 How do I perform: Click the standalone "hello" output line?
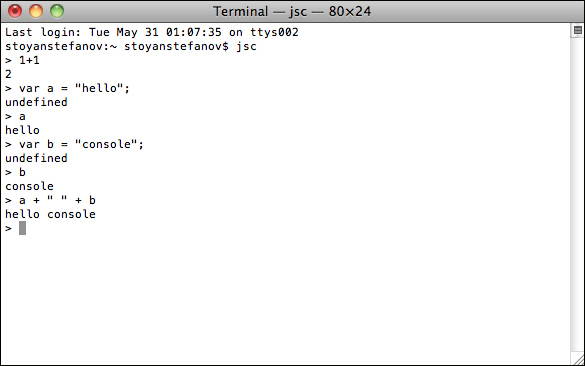coord(22,130)
